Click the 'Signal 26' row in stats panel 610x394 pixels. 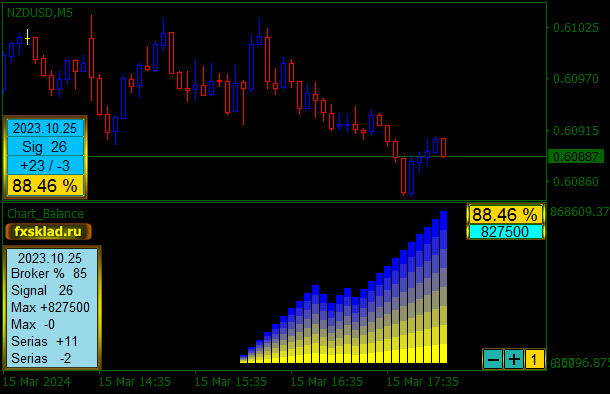[x=42, y=291]
